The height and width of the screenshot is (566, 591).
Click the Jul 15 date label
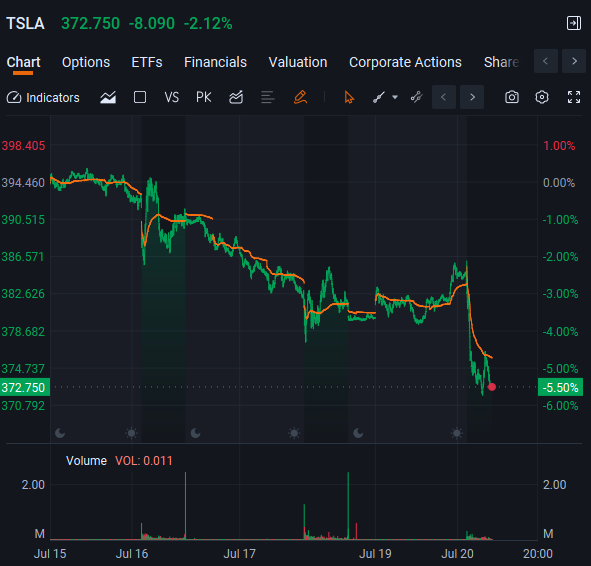tap(50, 554)
